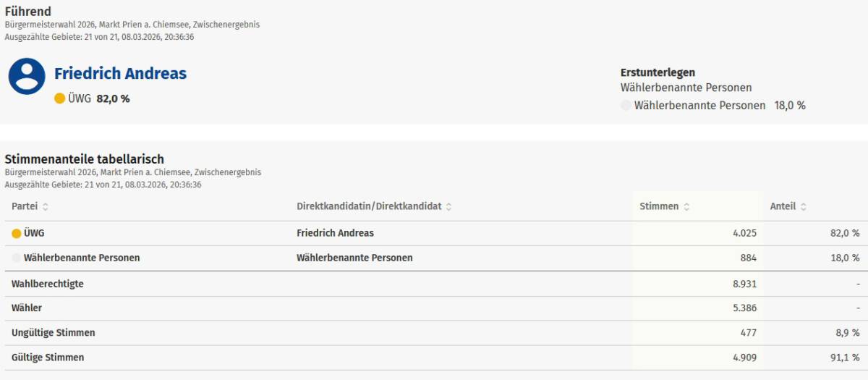
Task: Sort by the Direktkandidatin/Direktkandidat column arrows
Action: (x=448, y=207)
